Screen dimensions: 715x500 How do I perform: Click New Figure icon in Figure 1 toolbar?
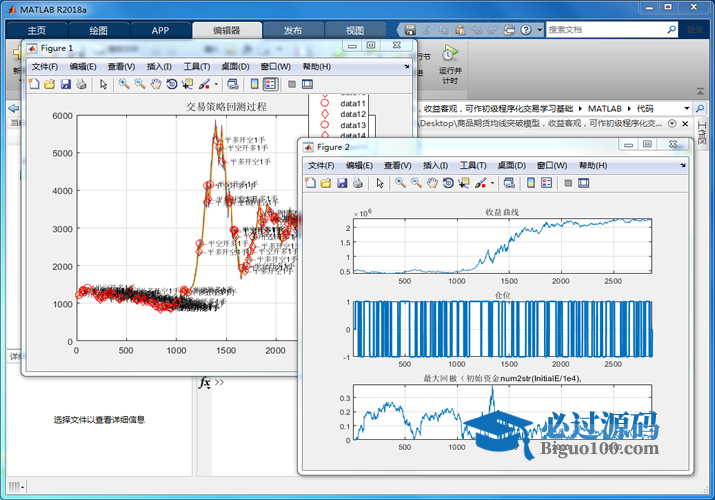click(x=34, y=84)
